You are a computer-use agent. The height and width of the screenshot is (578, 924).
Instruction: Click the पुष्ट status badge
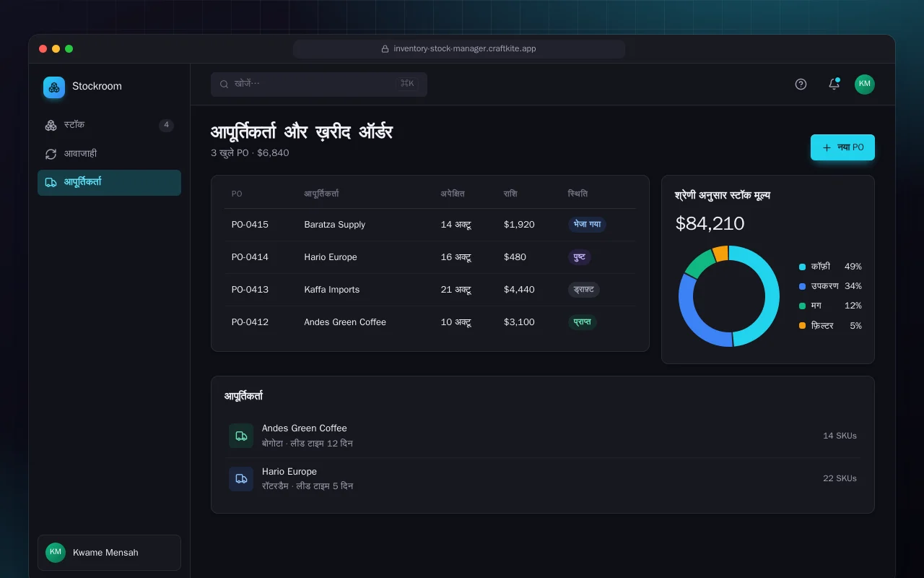(x=580, y=257)
